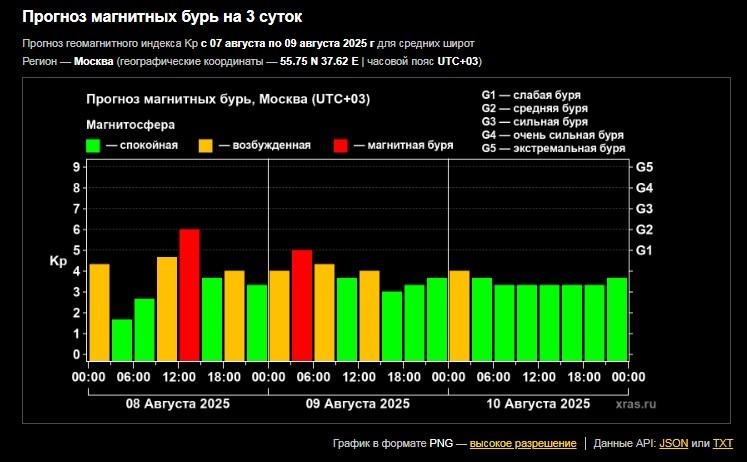Click the 'G3' right axis label
Image resolution: width=747 pixels, height=462 pixels.
click(x=644, y=209)
